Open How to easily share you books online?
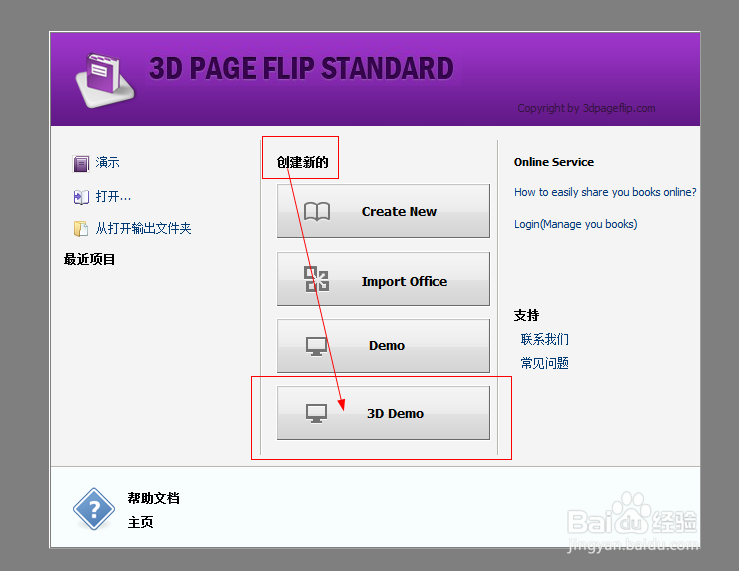The height and width of the screenshot is (571, 739). (x=605, y=192)
